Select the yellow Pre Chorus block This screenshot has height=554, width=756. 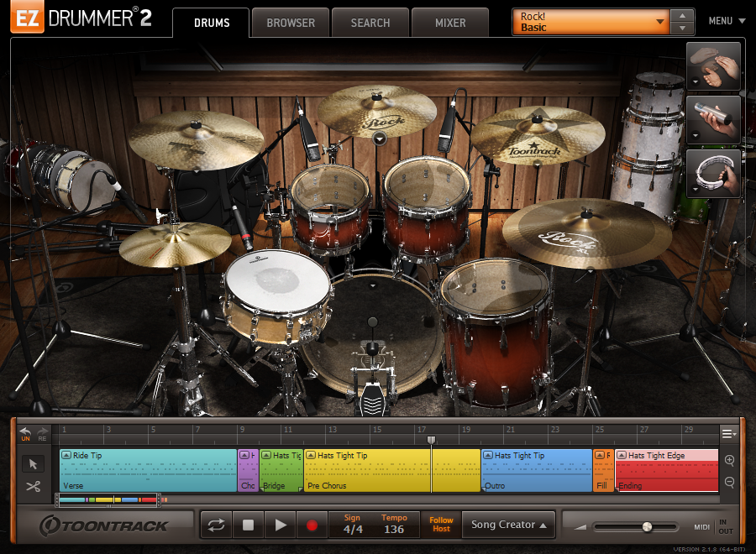tap(392, 470)
